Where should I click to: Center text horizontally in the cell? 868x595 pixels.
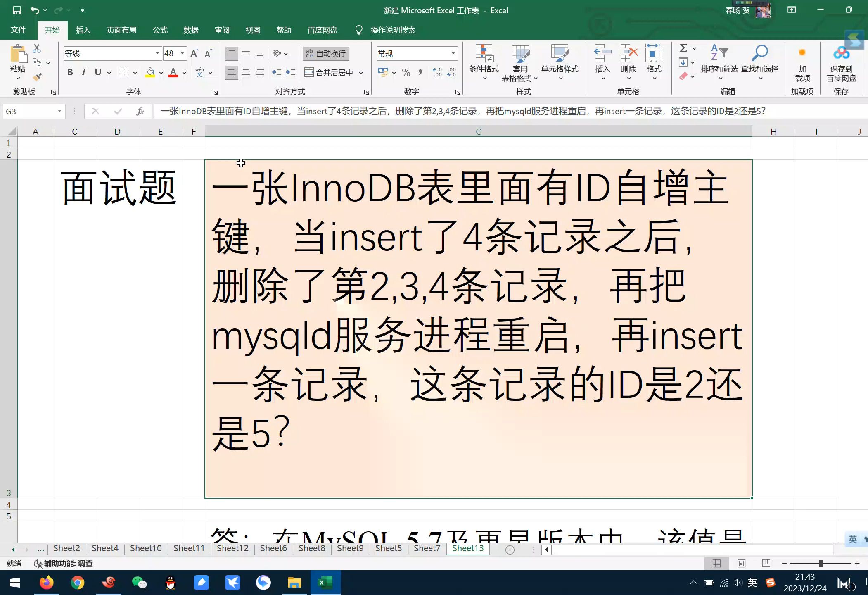[246, 73]
